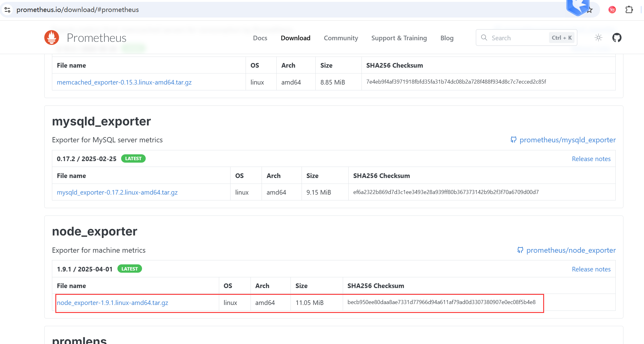Open the GitHub icon in the header
The height and width of the screenshot is (344, 644).
(617, 38)
